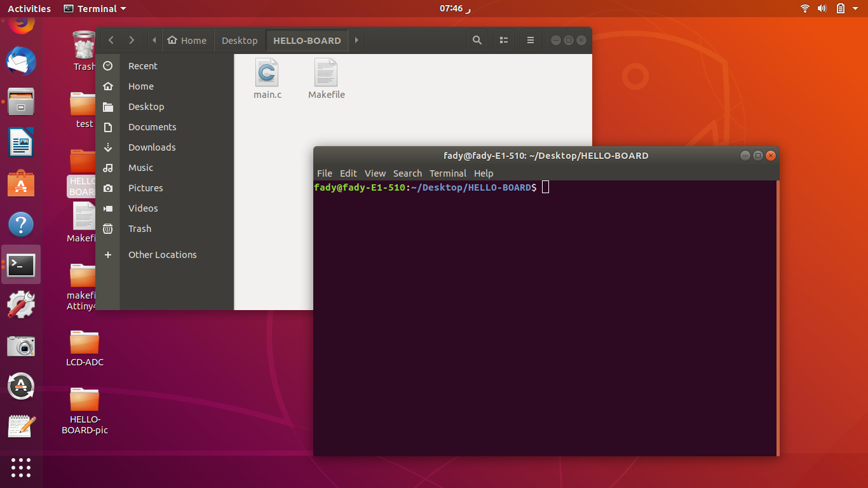Open the Wi-Fi network indicator
Viewport: 868px width, 488px height.
[x=805, y=8]
